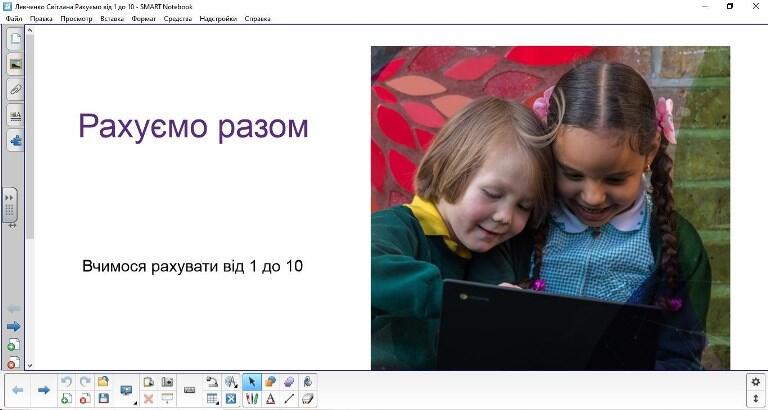This screenshot has width=768, height=410.
Task: Redo the last action
Action: [x=85, y=382]
